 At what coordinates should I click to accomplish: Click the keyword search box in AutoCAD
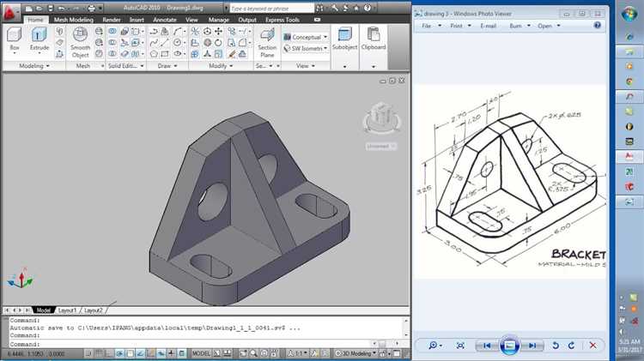(271, 9)
